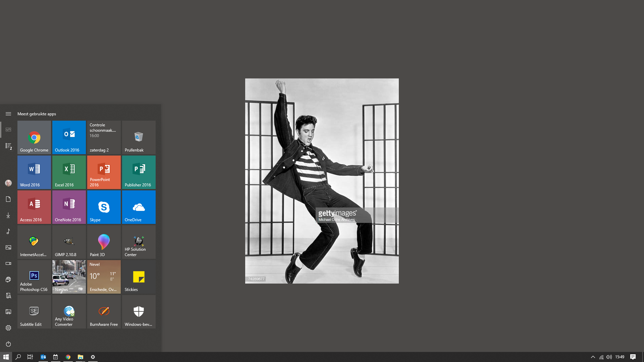This screenshot has height=362, width=644.
Task: Launch Stickies app tile
Action: [139, 277]
